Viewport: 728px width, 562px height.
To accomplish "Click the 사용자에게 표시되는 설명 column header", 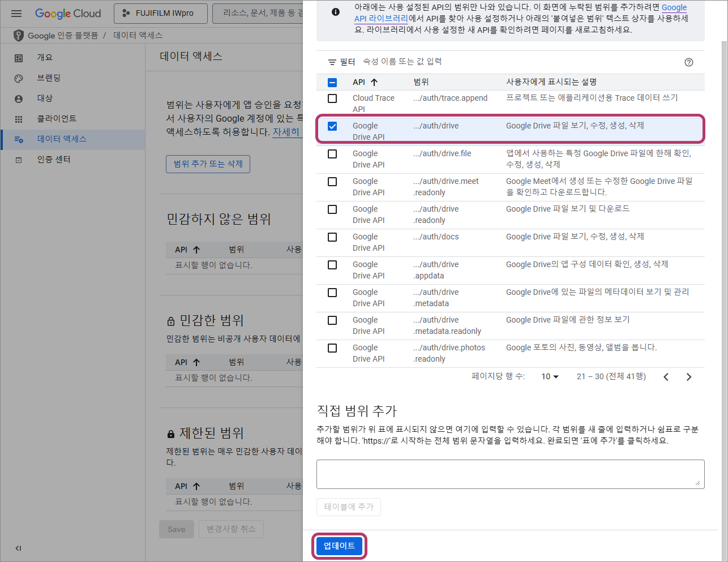I will point(551,82).
